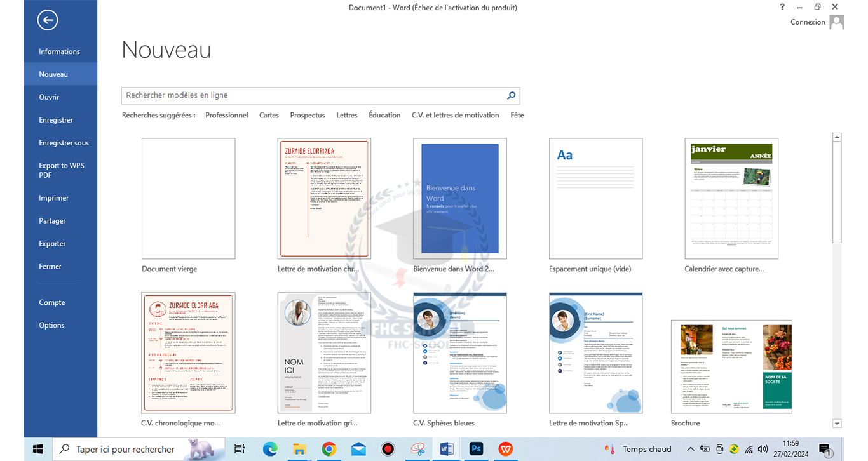Screen dimensions: 868x461
Task: Select the Espacement unique (vide) template
Action: [595, 199]
